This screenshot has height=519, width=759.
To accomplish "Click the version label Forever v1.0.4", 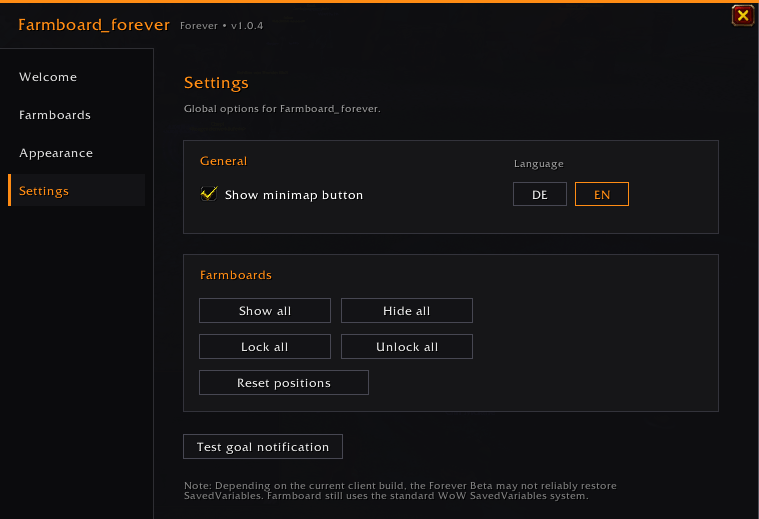I will [x=221, y=26].
